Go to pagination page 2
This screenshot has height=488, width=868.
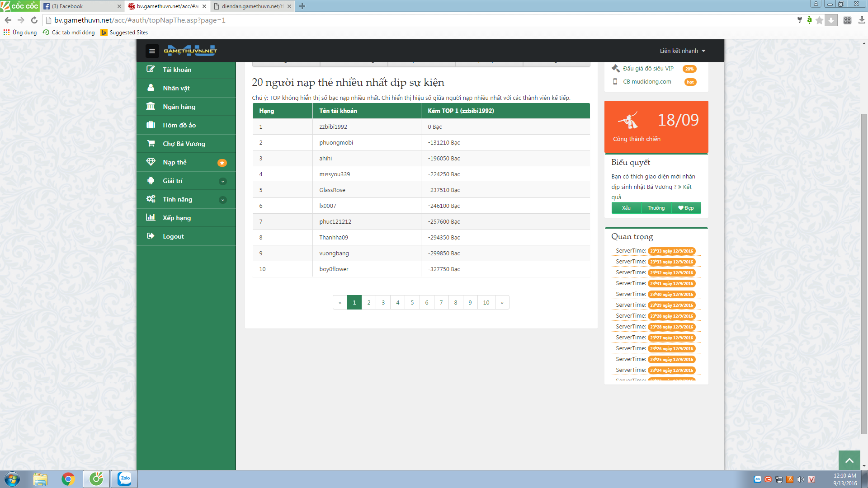click(369, 302)
